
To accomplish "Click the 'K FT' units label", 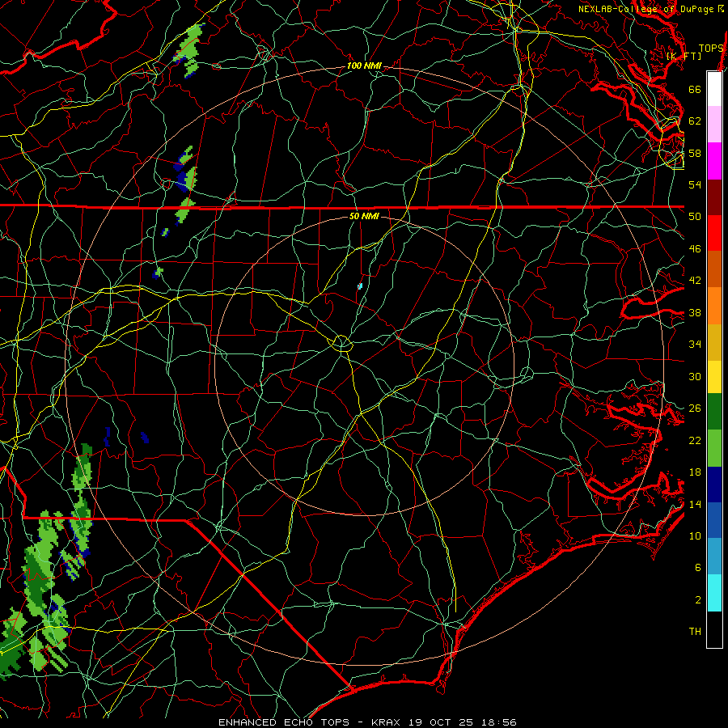I will pyautogui.click(x=684, y=56).
